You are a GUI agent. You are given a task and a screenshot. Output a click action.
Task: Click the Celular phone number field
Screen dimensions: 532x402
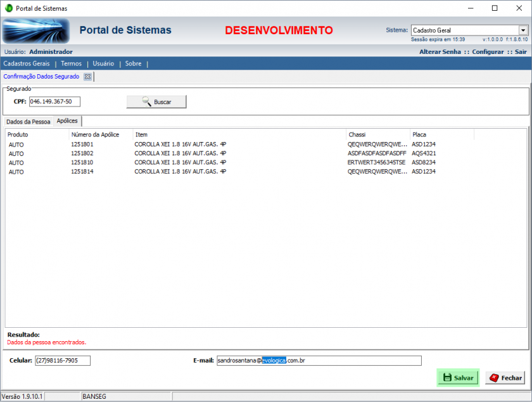tap(62, 360)
